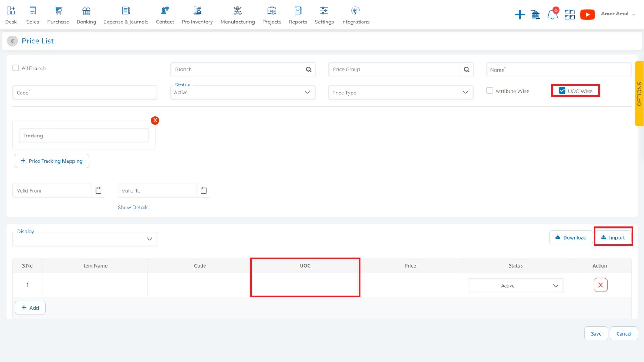Open the red YouTube video icon

click(587, 14)
